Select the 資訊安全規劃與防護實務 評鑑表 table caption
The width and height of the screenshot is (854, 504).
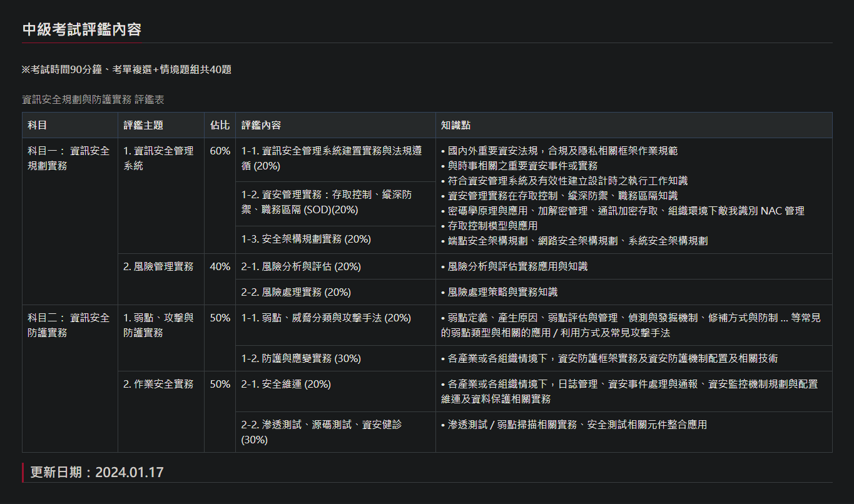pyautogui.click(x=93, y=99)
